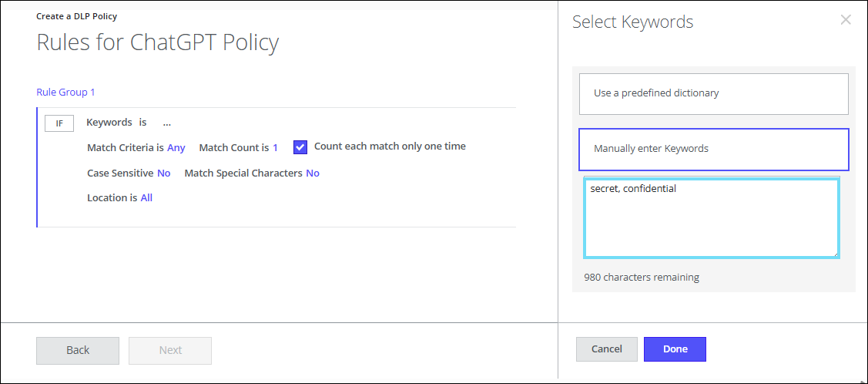Click the disabled Next button

point(170,350)
